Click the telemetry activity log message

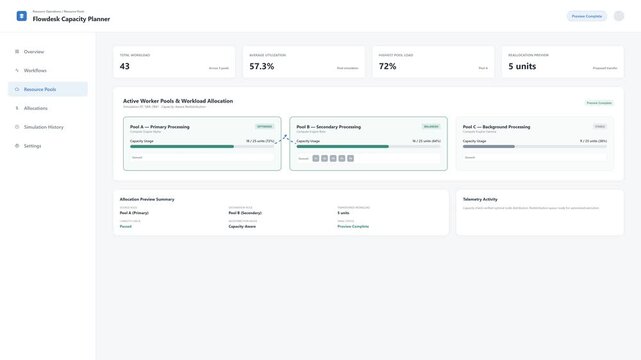coord(531,208)
